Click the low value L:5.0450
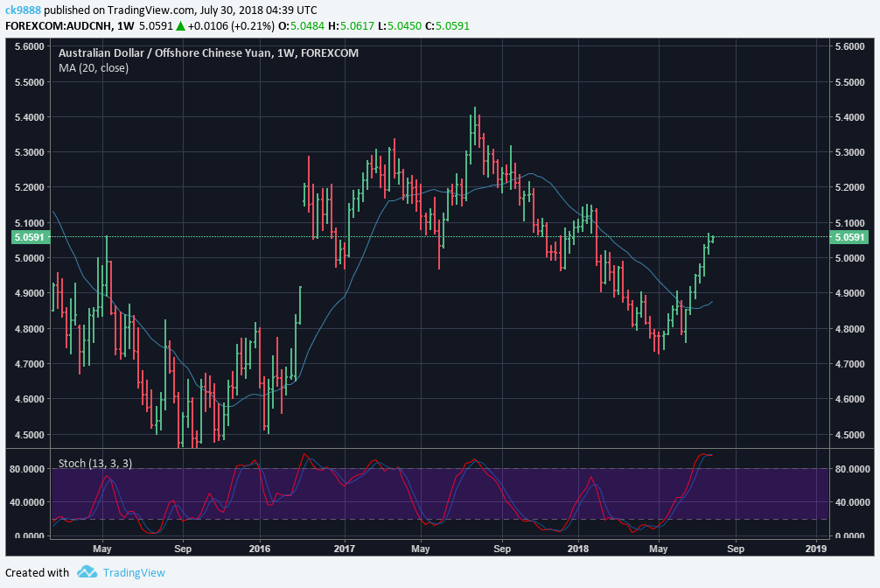The width and height of the screenshot is (880, 588). (x=399, y=26)
